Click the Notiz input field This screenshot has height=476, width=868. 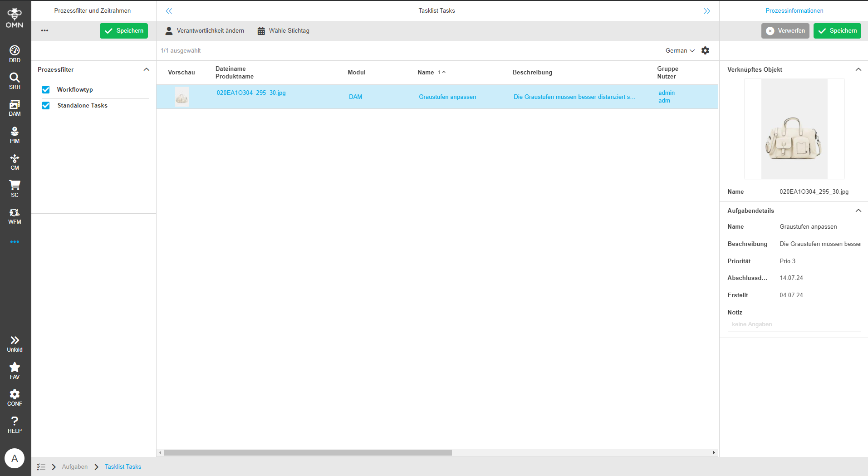tap(794, 324)
